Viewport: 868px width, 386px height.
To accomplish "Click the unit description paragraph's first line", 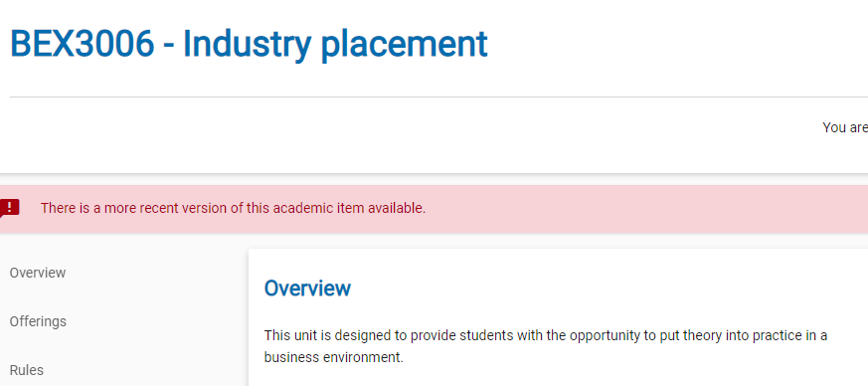I will point(545,335).
